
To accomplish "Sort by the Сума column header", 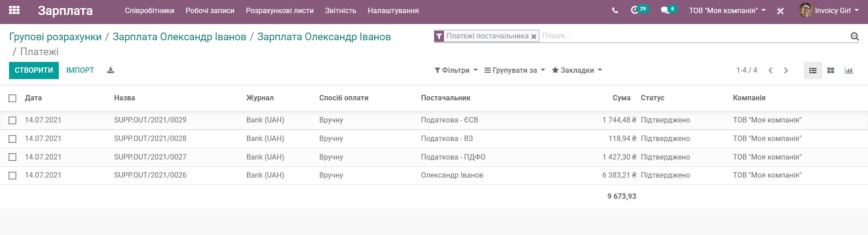I will click(x=621, y=98).
